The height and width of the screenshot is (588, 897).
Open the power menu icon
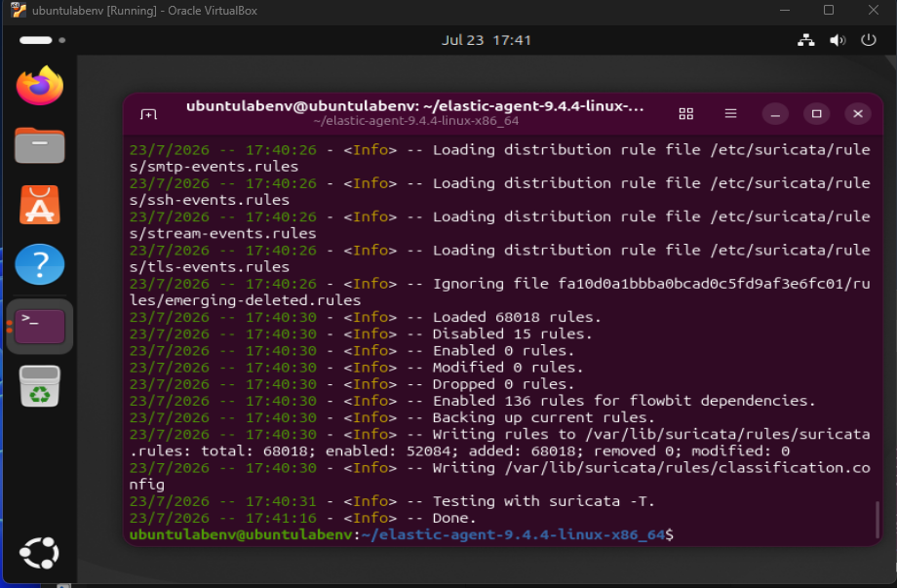point(869,40)
